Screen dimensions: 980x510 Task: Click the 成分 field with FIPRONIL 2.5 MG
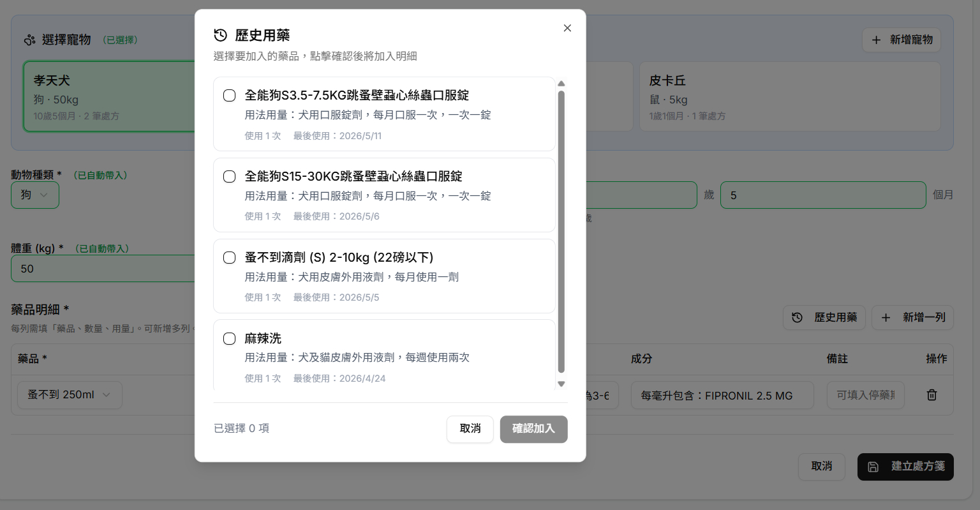(722, 395)
